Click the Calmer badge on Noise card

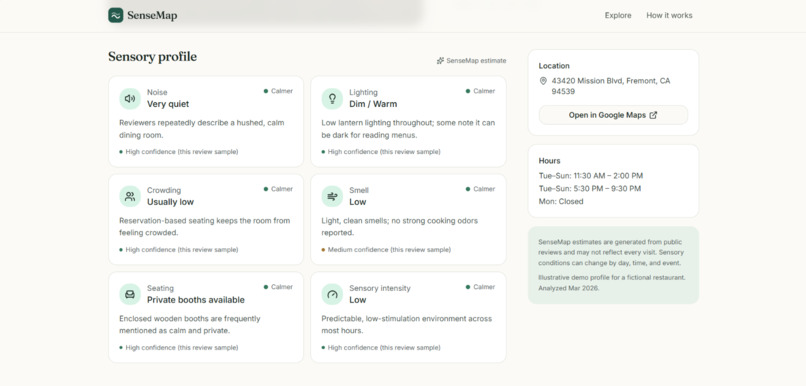(x=278, y=91)
